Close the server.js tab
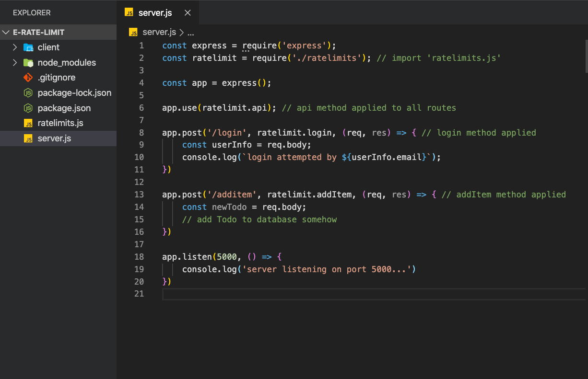This screenshot has width=588, height=379. coord(188,13)
